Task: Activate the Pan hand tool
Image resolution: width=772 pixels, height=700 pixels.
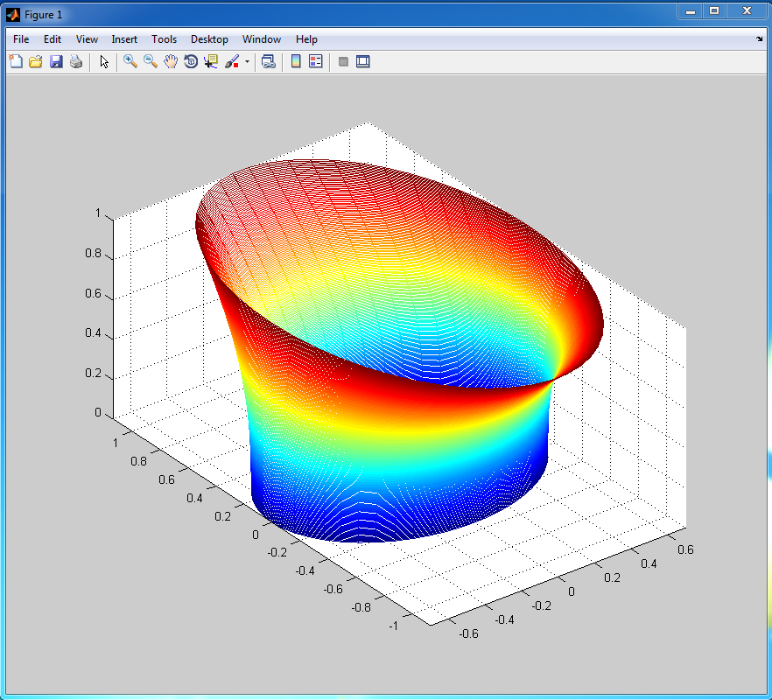Action: pos(171,61)
